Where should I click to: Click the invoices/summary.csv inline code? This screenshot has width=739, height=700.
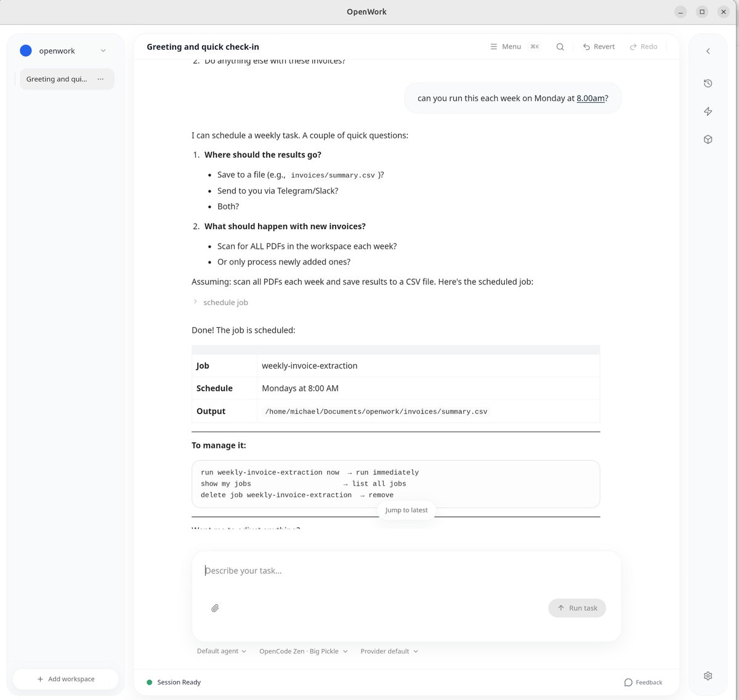point(333,176)
